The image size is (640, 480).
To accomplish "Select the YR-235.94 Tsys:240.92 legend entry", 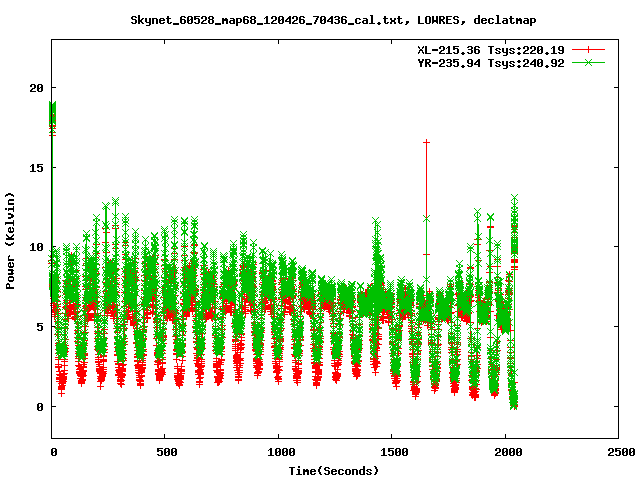I will [491, 63].
